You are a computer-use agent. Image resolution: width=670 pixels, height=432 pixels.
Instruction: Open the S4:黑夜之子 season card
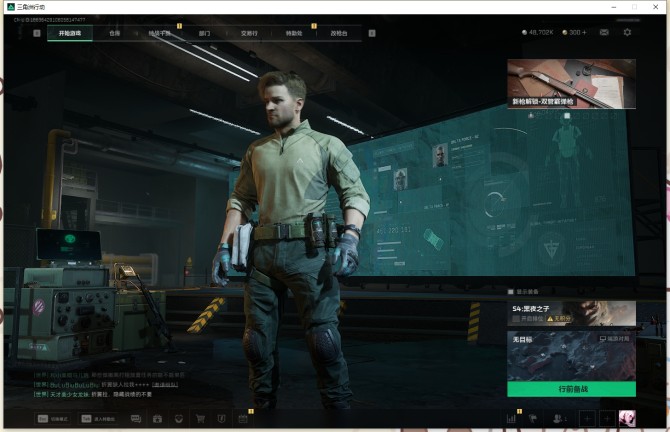(x=571, y=313)
